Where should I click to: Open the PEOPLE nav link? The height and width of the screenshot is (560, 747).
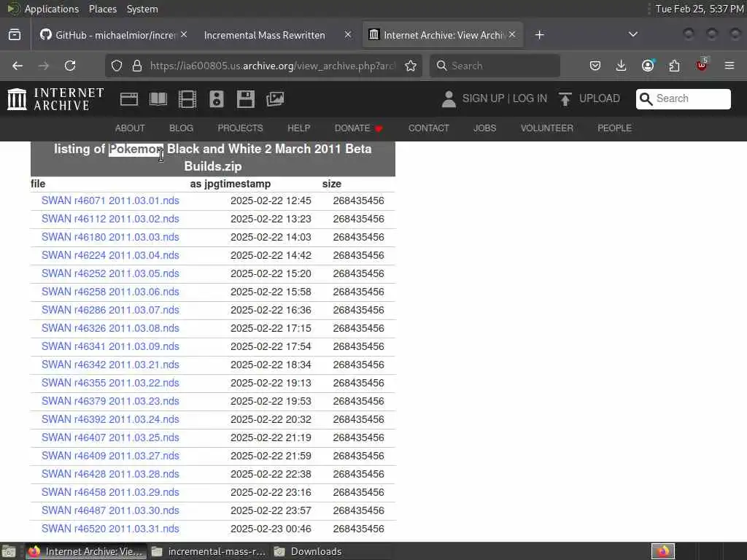click(614, 128)
